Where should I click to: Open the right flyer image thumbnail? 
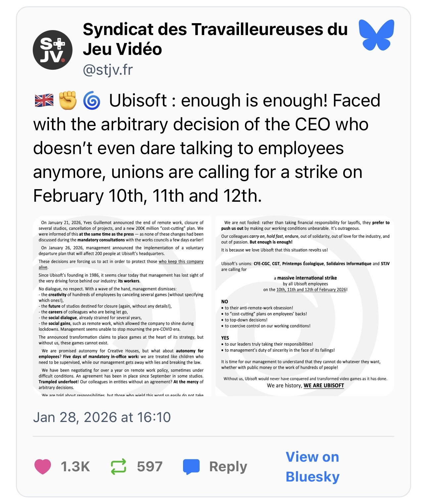[x=305, y=306]
